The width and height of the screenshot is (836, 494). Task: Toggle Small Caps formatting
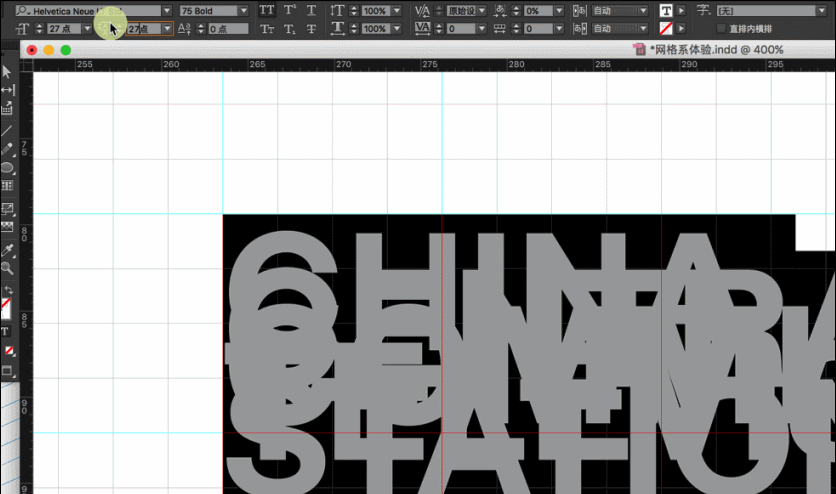click(x=267, y=29)
